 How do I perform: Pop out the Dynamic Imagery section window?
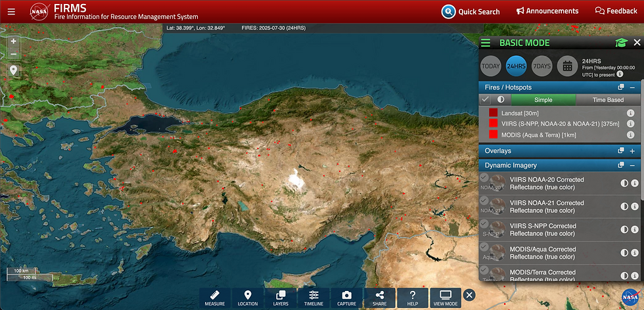tap(621, 165)
